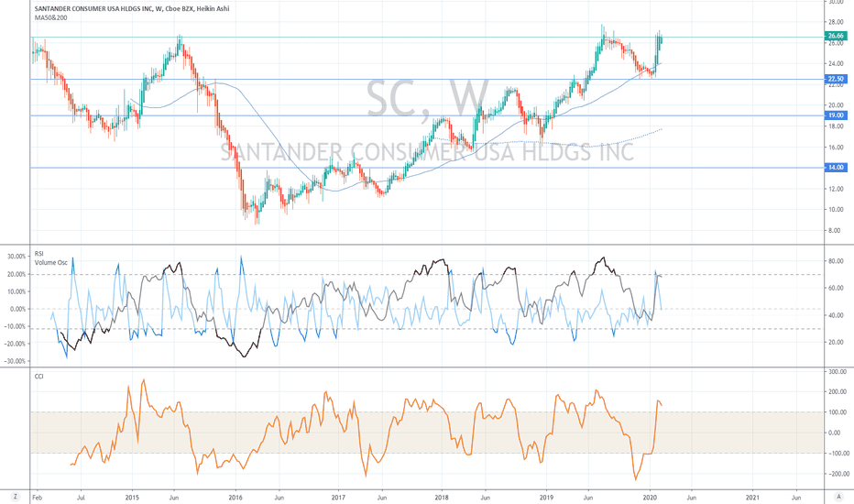The image size is (854, 504).
Task: Click the 2015 label on time axis
Action: (x=132, y=498)
